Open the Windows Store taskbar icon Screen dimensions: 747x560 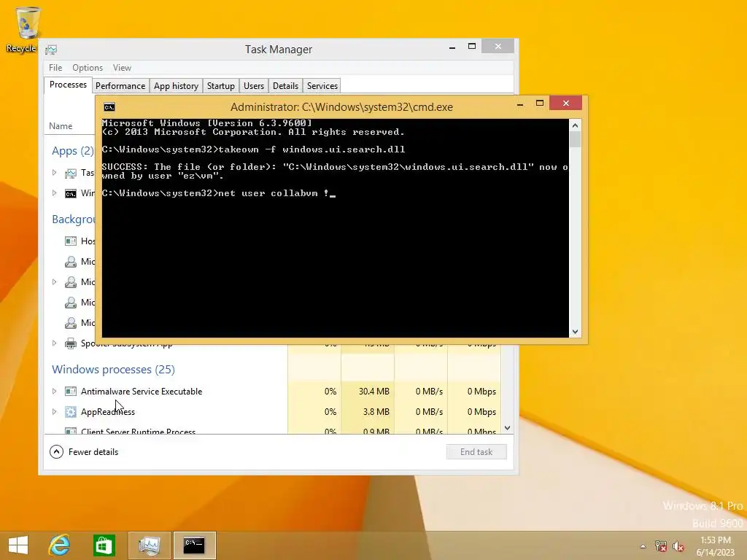click(x=104, y=545)
